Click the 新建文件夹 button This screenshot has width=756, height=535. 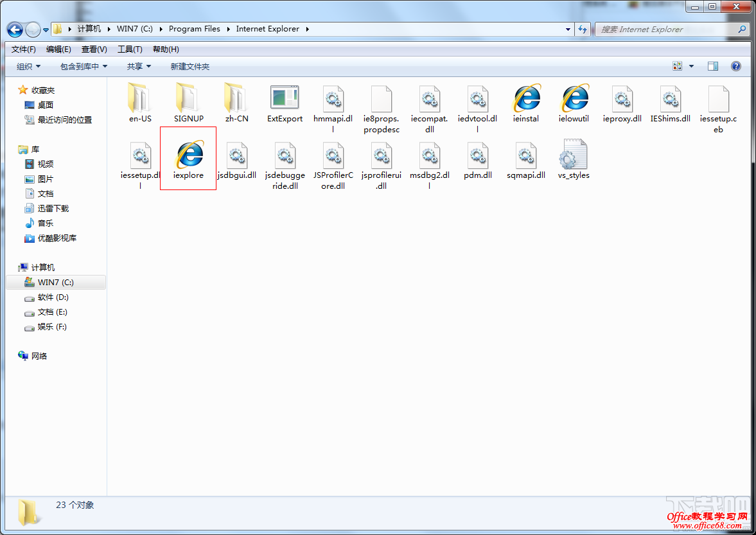[x=189, y=67]
